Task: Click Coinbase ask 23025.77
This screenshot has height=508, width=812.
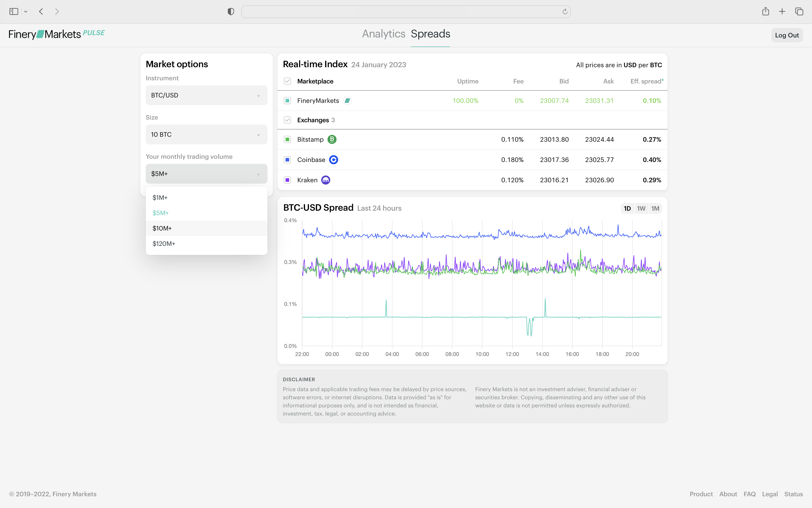Action: (x=599, y=159)
